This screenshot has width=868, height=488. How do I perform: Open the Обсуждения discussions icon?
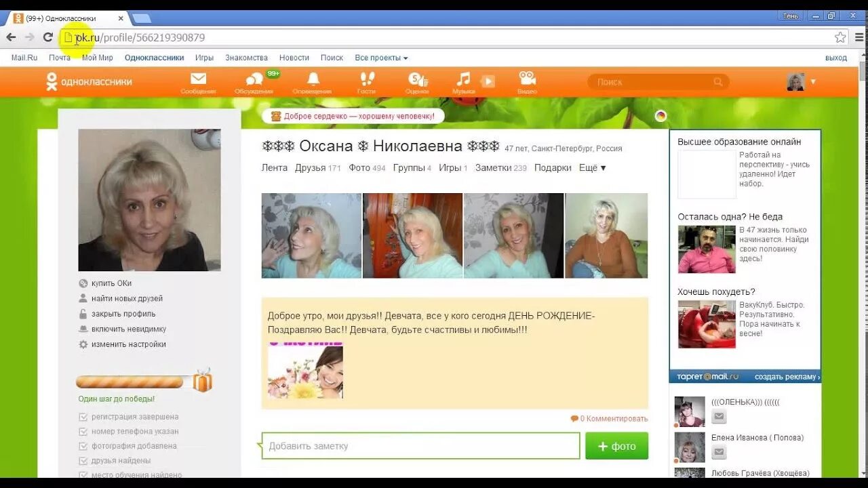point(254,82)
